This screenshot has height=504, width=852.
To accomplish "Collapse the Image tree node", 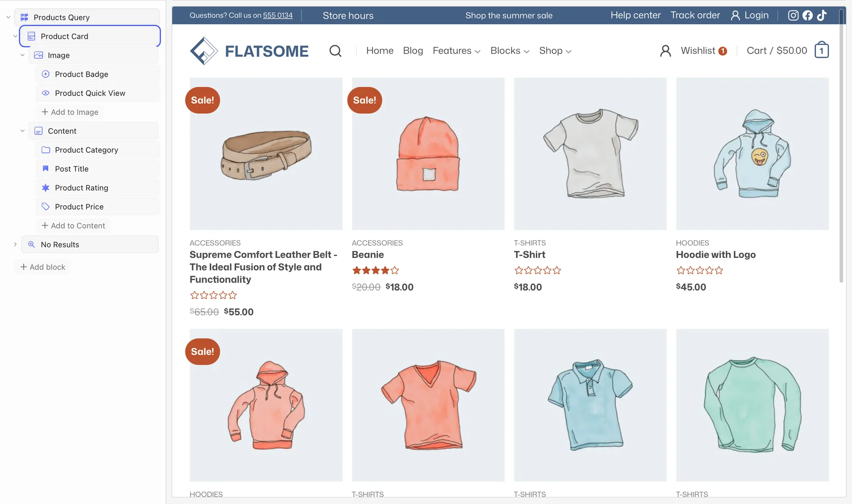I will (22, 55).
